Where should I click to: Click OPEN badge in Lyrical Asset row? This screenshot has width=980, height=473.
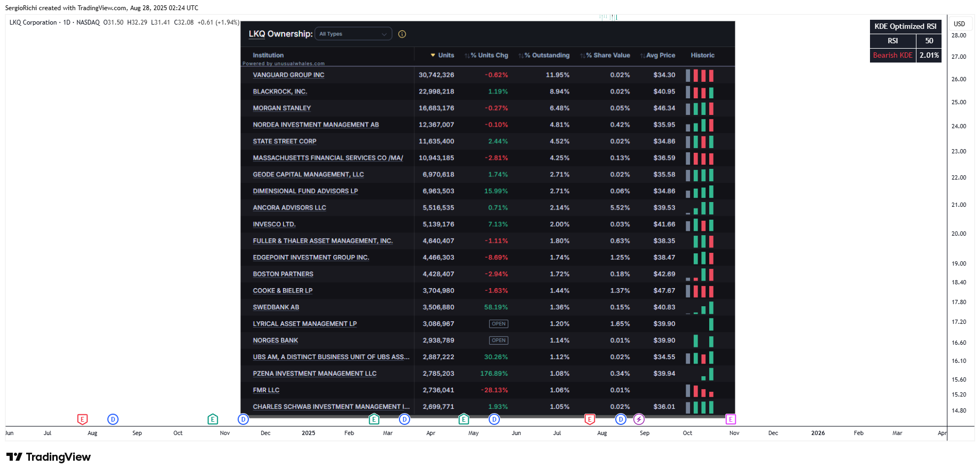tap(498, 323)
